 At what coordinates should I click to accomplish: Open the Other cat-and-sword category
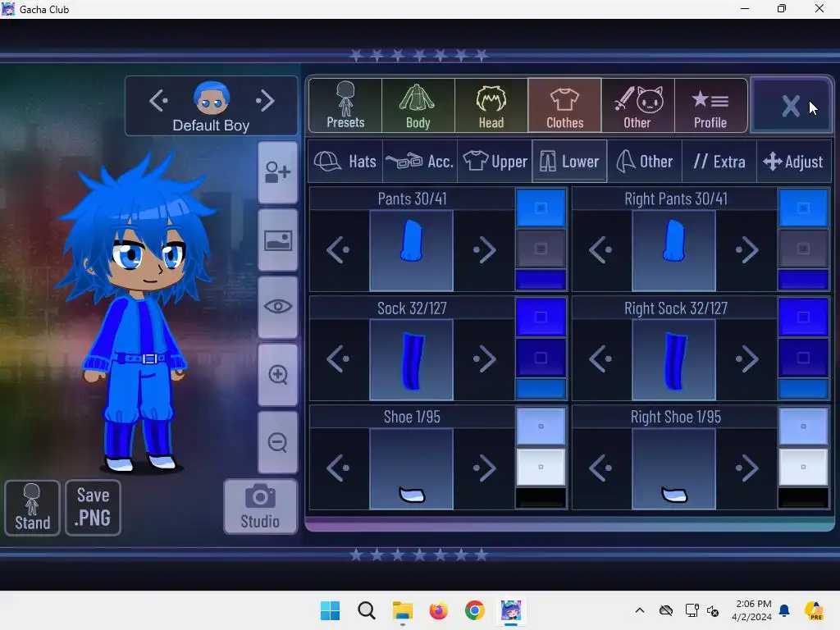(637, 106)
